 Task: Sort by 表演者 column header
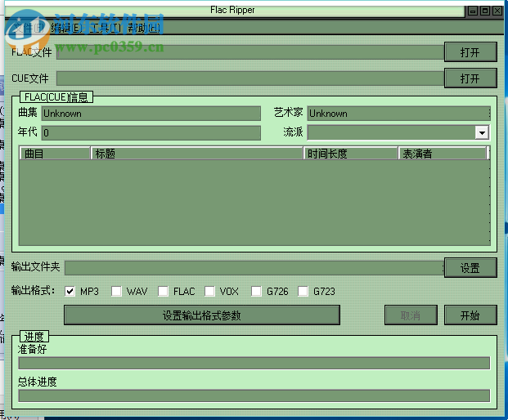pyautogui.click(x=443, y=154)
